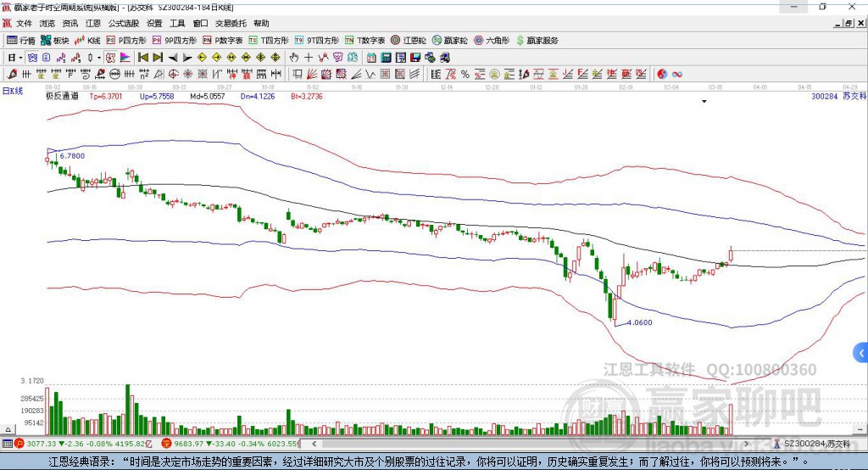Screen dimensions: 868x470
Task: Click the 日K线 chart label
Action: [x=13, y=91]
